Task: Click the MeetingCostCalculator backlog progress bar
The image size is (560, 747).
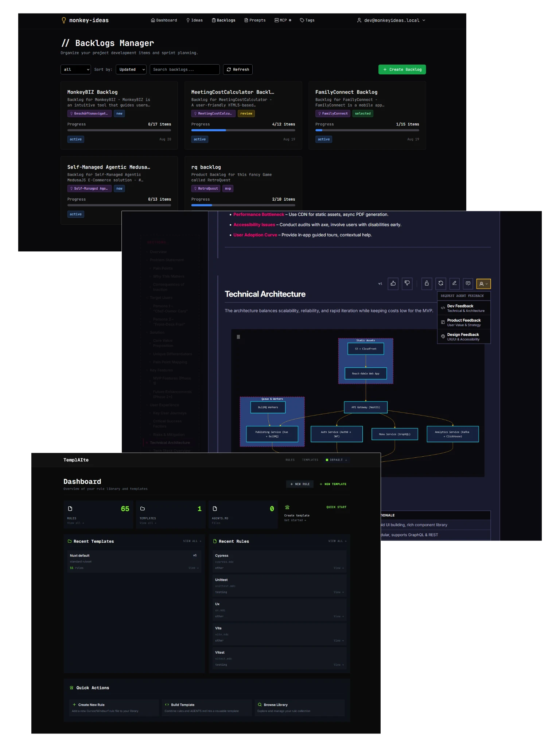Action: [243, 130]
